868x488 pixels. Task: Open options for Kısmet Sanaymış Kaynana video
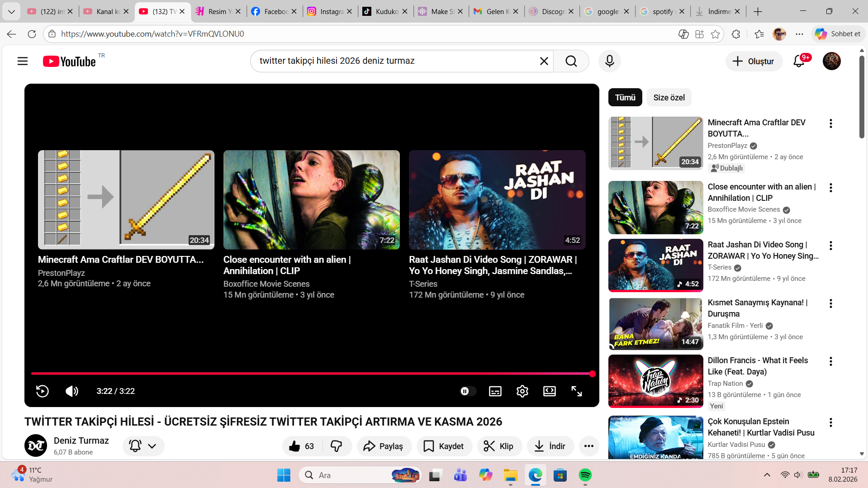coord(831,303)
